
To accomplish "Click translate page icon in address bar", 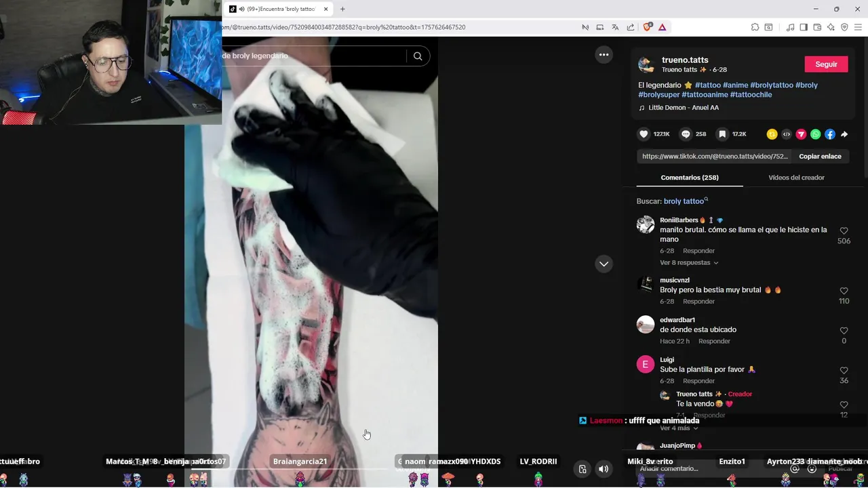I will [615, 27].
